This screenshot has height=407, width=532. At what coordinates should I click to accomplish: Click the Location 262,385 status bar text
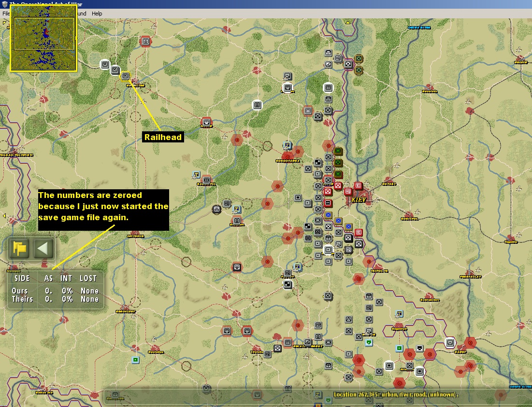click(x=396, y=394)
